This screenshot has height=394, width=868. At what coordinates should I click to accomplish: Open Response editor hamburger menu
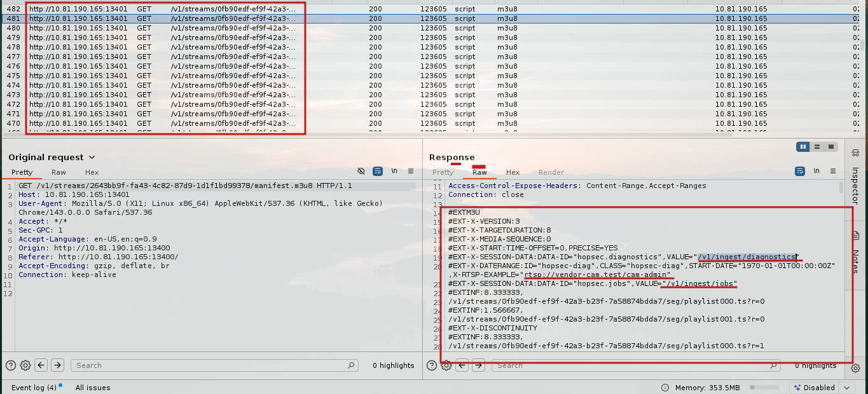tap(833, 172)
